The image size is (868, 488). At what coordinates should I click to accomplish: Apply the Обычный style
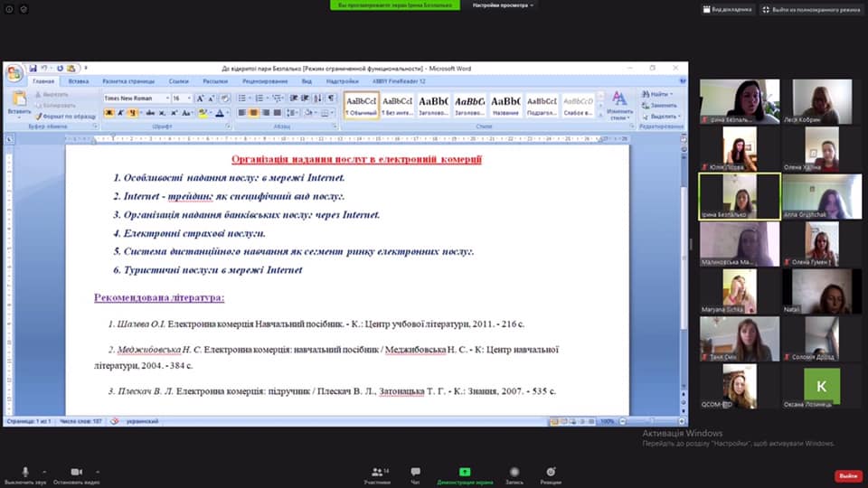pyautogui.click(x=362, y=105)
